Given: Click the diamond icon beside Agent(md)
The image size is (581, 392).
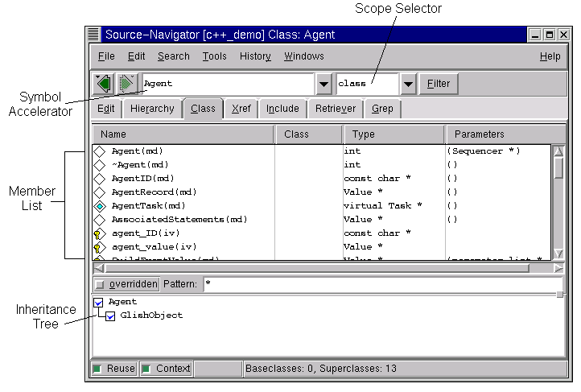Looking at the screenshot, I should [99, 151].
